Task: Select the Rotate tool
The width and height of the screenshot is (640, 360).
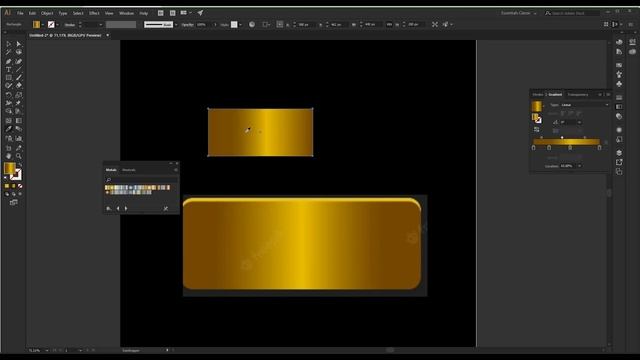Action: (9, 95)
